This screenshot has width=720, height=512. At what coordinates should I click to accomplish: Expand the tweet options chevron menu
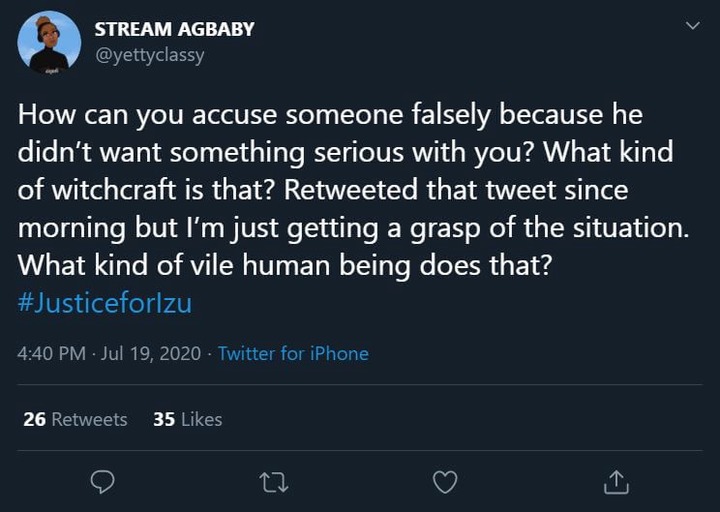point(692,25)
